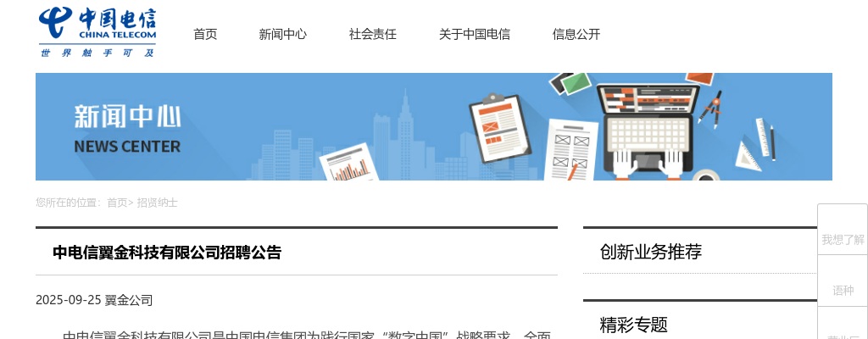
Task: Click the China Telecom logo
Action: (97, 33)
